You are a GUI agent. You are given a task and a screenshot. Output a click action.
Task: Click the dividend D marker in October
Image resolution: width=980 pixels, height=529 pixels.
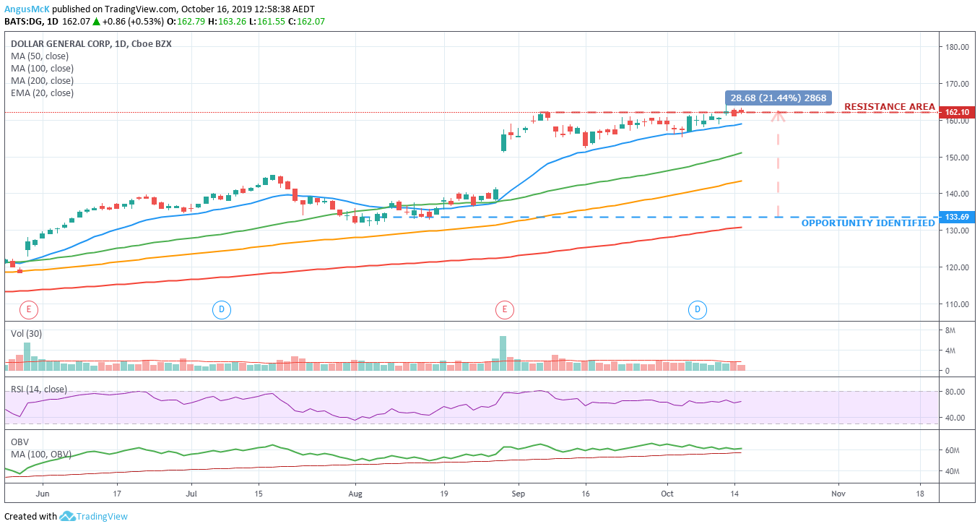pos(697,310)
